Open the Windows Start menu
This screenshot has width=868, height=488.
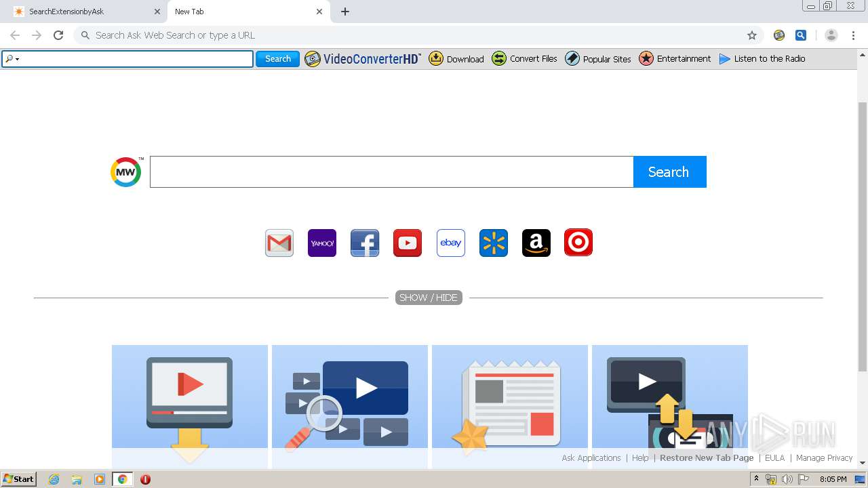pos(19,479)
